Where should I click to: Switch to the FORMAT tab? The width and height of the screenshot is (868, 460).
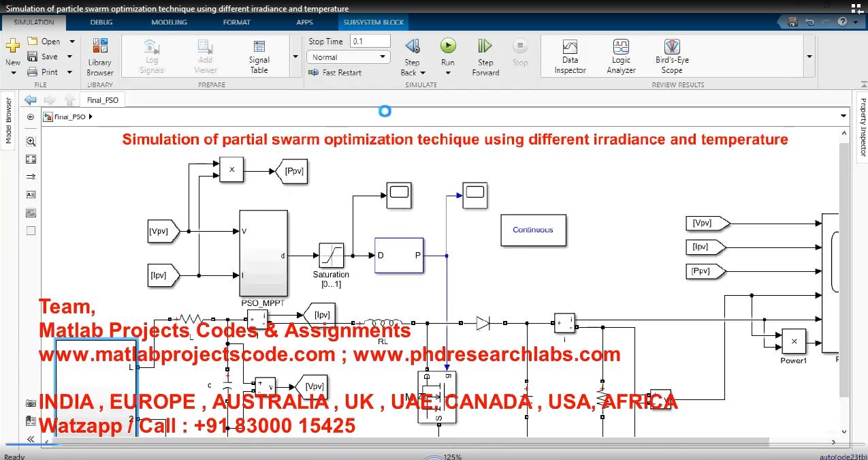point(236,22)
